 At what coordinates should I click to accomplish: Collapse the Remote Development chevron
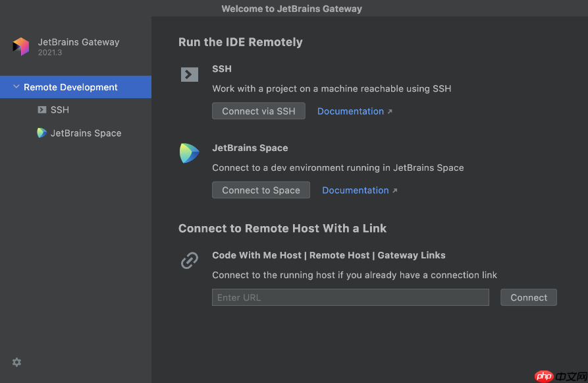click(x=16, y=87)
